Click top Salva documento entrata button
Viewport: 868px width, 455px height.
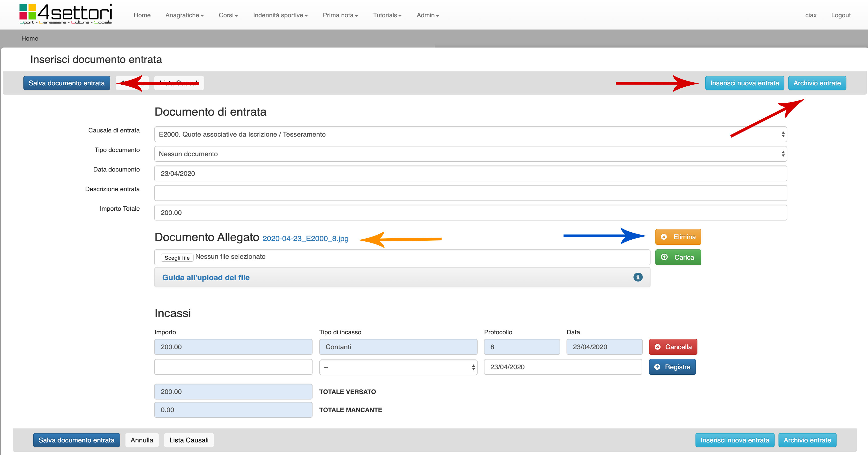[x=67, y=83]
